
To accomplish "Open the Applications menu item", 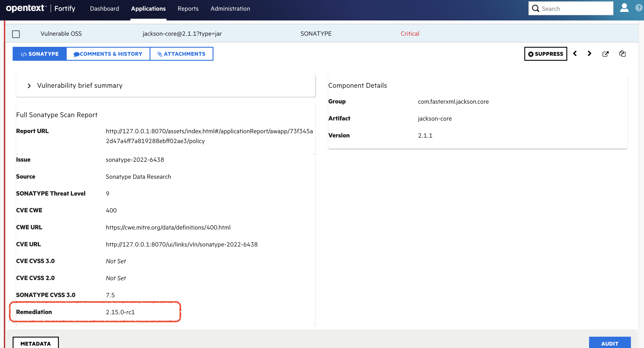I will pyautogui.click(x=148, y=8).
